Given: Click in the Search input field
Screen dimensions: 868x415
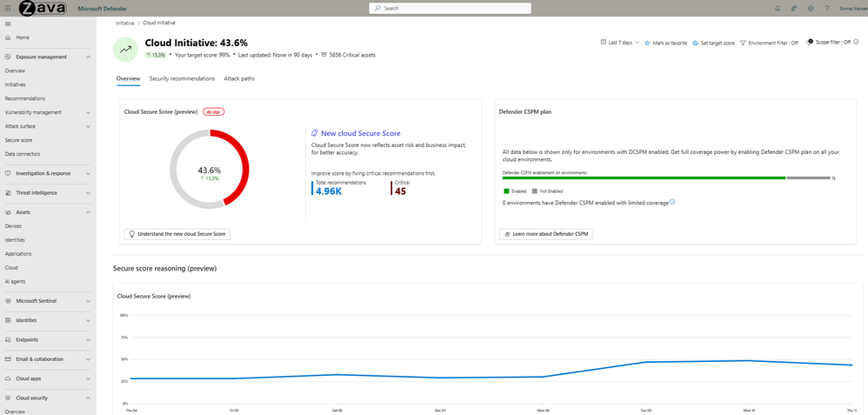Looking at the screenshot, I should click(450, 9).
